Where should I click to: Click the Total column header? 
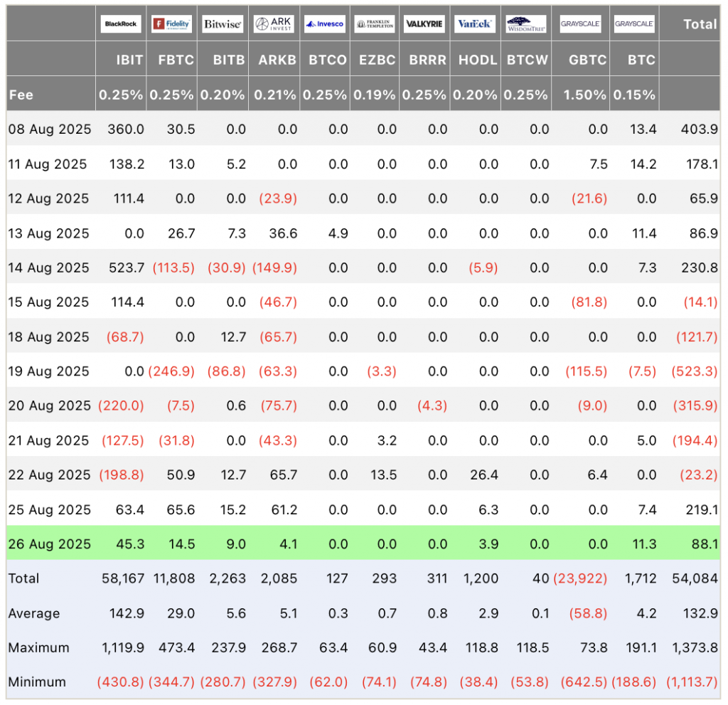(x=700, y=24)
